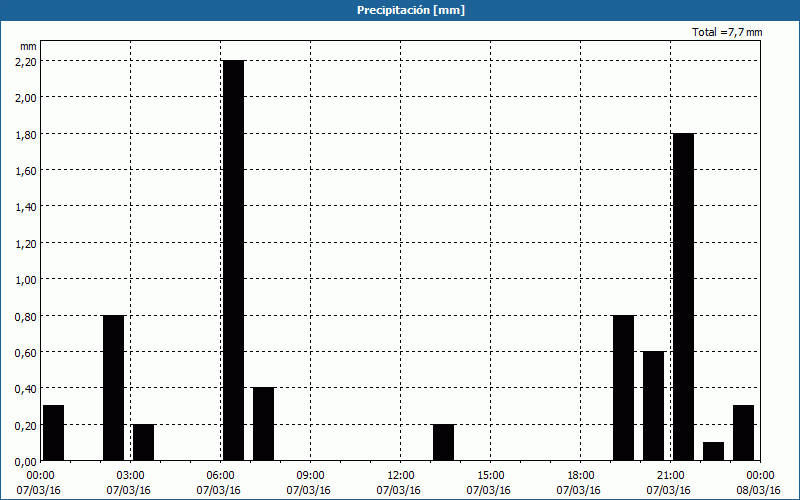Viewport: 800px width, 500px height.
Task: Select the '0,40' y-axis label
Action: [26, 389]
